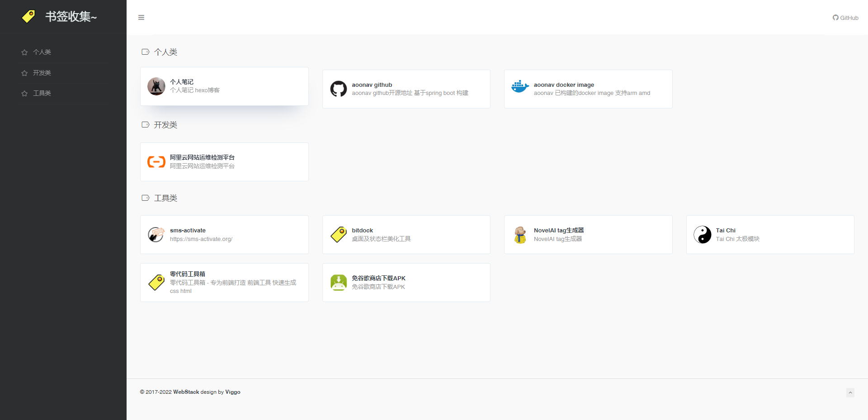This screenshot has height=420, width=868.
Task: Open the Viggo footer link
Action: (x=233, y=392)
